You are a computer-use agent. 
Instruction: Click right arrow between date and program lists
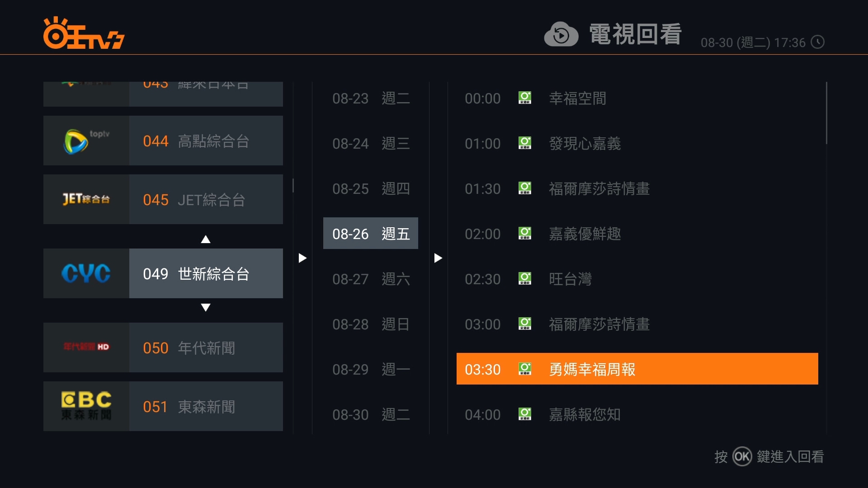(x=438, y=258)
